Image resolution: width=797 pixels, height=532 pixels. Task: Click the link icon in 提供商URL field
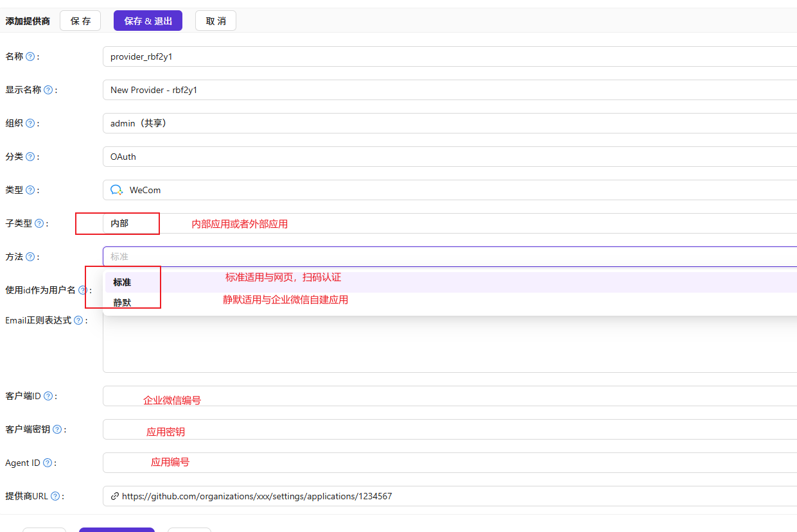tap(115, 496)
